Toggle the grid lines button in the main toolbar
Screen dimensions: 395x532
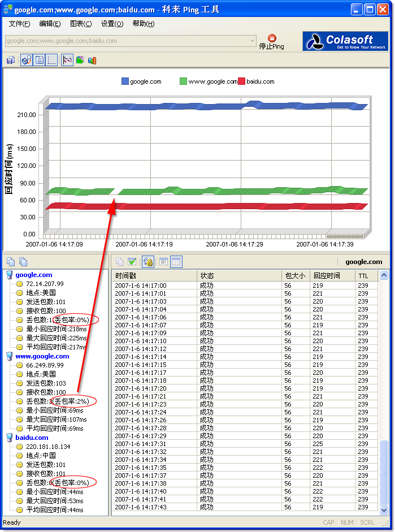pos(52,60)
